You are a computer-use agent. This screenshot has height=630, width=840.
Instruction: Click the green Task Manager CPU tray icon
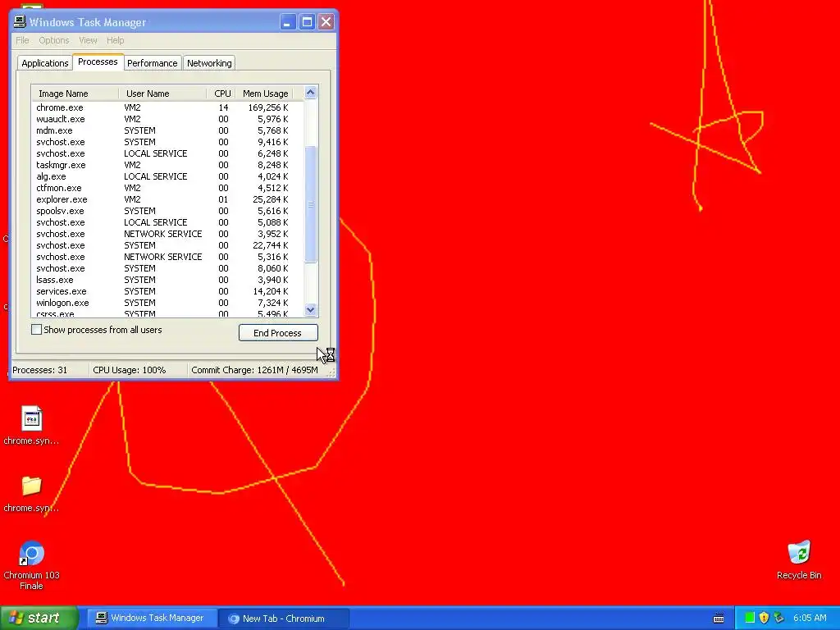(750, 618)
